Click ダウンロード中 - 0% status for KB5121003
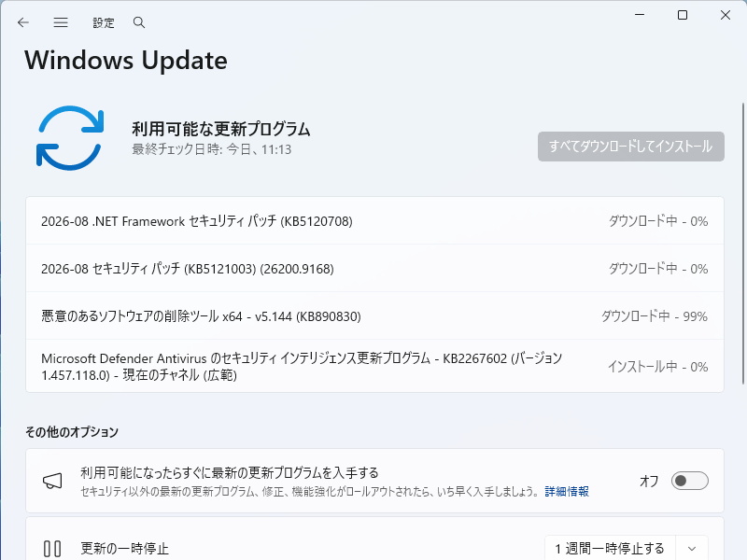Viewport: 747px width, 560px height. [658, 269]
